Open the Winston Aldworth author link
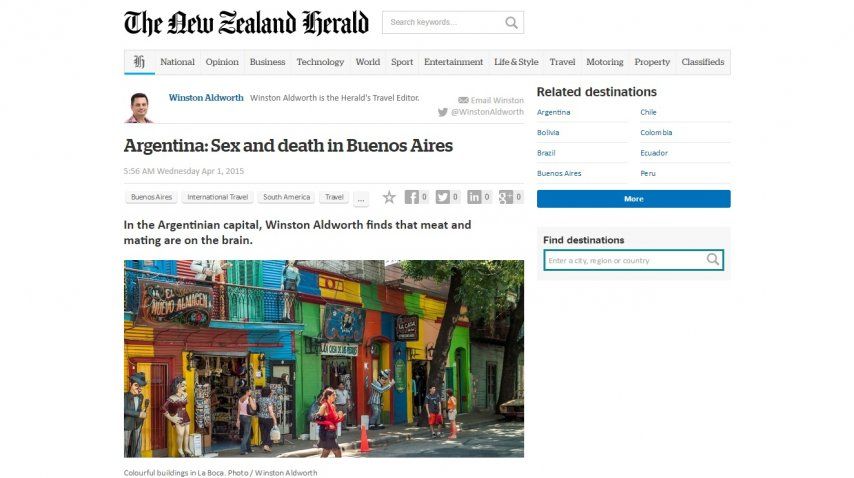 [206, 98]
